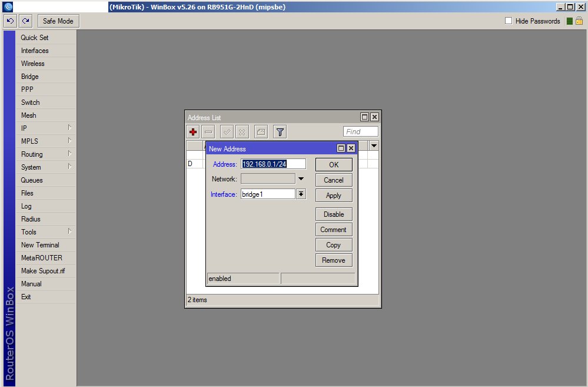Open the Radius menu
The image size is (588, 387).
coord(46,219)
